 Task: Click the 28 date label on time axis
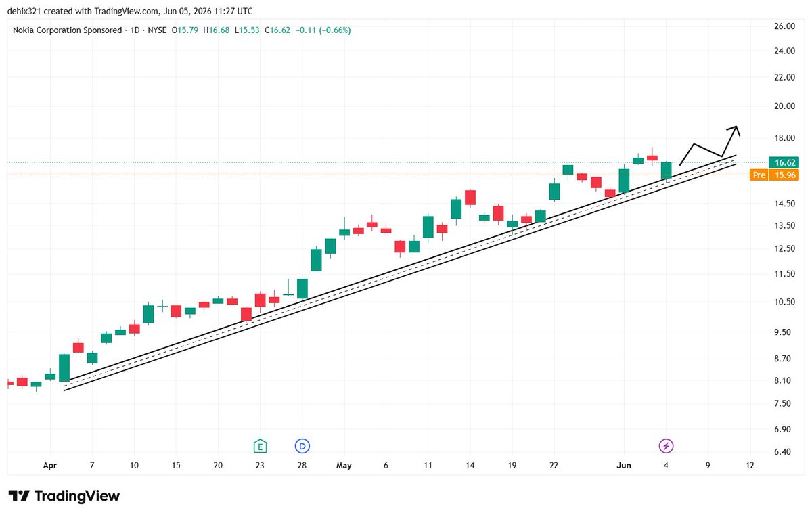pos(302,466)
